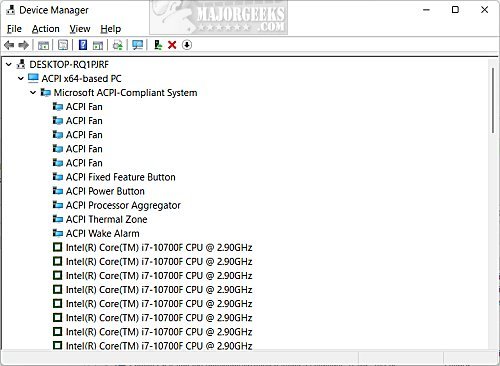Collapse the Microsoft ACPI-Compliant System node
Screen dimensions: 500x366
(x=33, y=93)
